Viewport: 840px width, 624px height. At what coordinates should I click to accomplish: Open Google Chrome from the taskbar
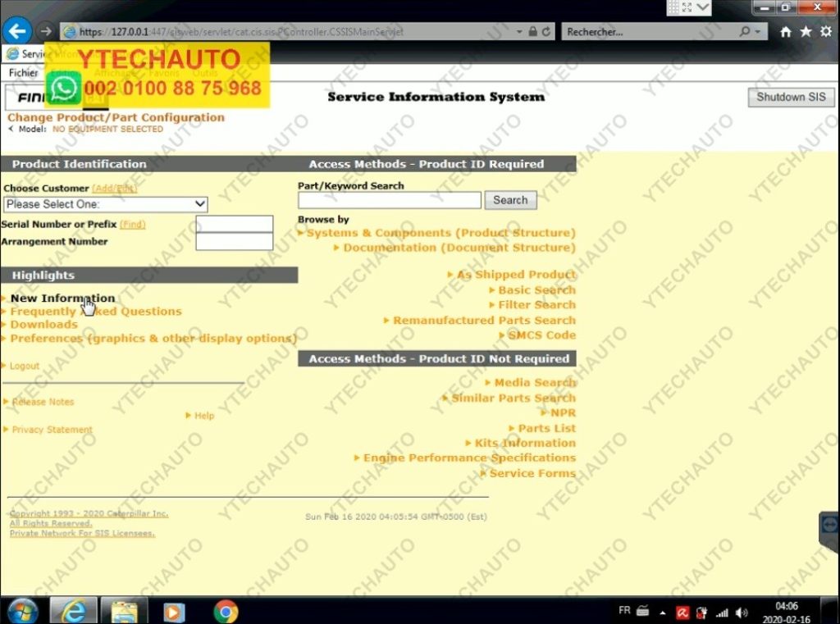coord(226,612)
